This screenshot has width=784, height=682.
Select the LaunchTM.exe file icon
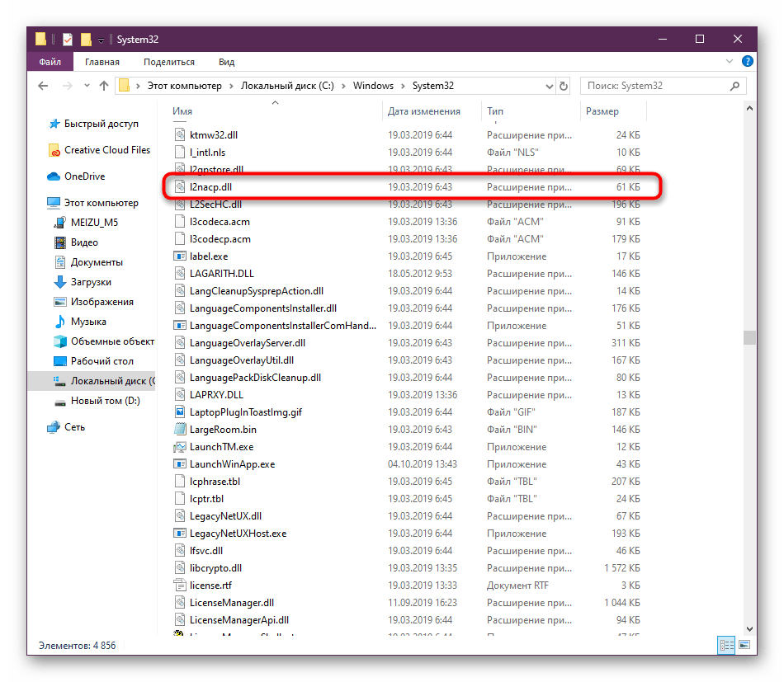point(181,447)
